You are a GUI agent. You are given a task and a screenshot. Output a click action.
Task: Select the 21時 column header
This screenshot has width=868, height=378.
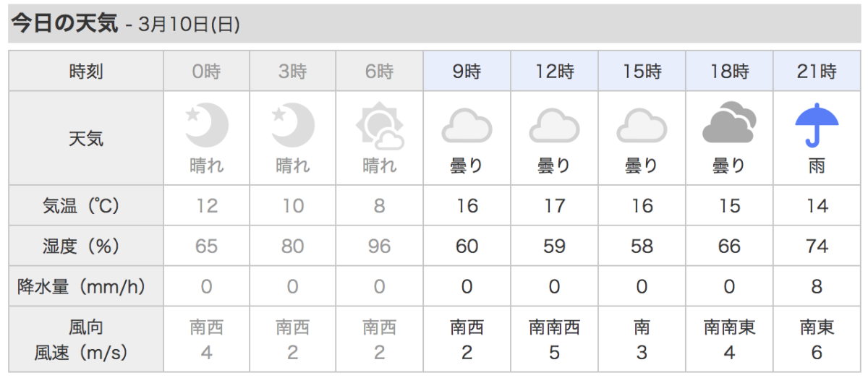(x=817, y=71)
